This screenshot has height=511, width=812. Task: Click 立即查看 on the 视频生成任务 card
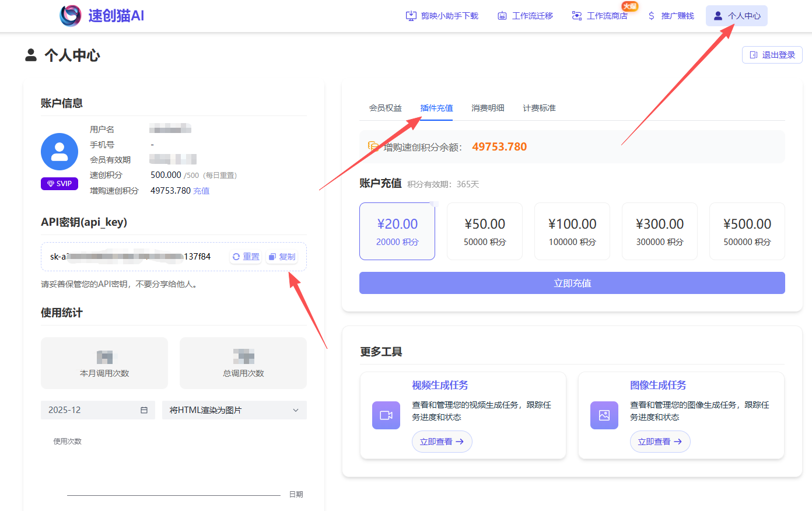click(442, 442)
